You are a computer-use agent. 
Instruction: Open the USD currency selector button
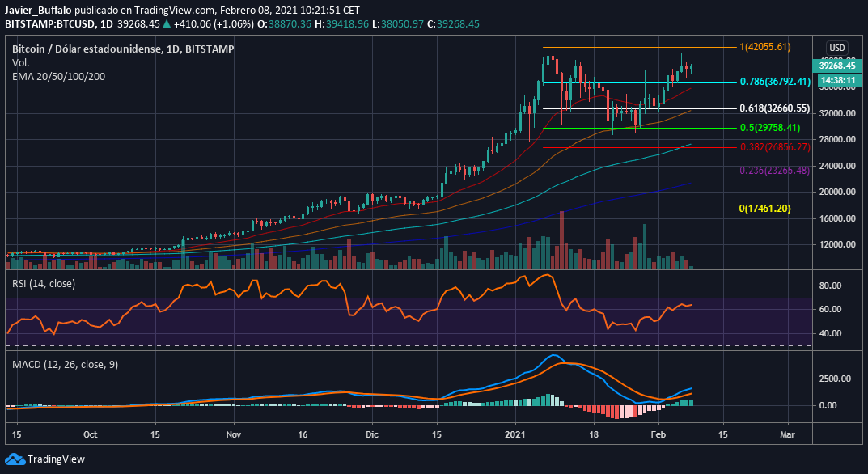[x=836, y=48]
